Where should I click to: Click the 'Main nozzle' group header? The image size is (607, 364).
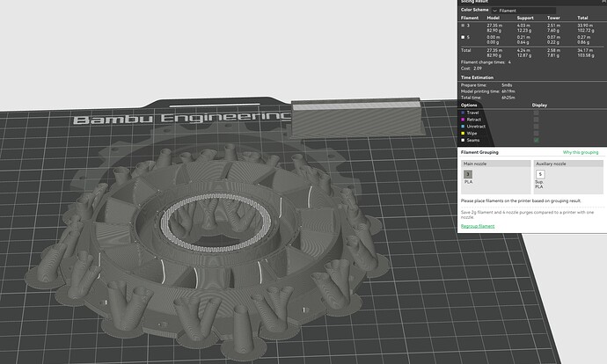(x=495, y=164)
